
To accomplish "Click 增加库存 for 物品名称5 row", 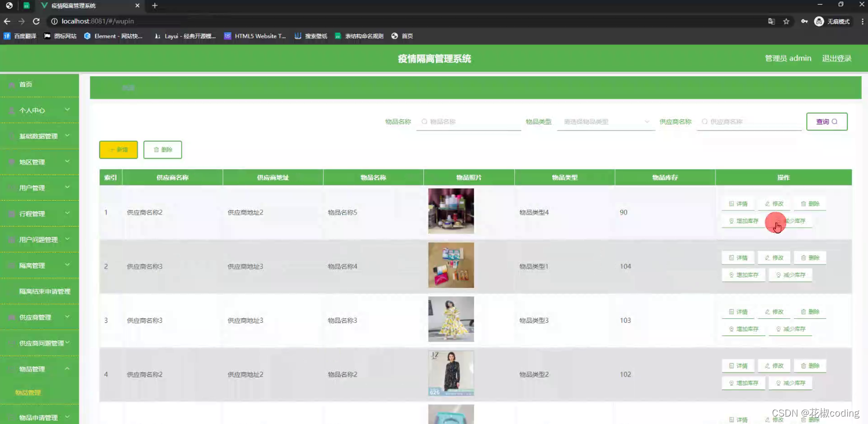I will pos(743,221).
